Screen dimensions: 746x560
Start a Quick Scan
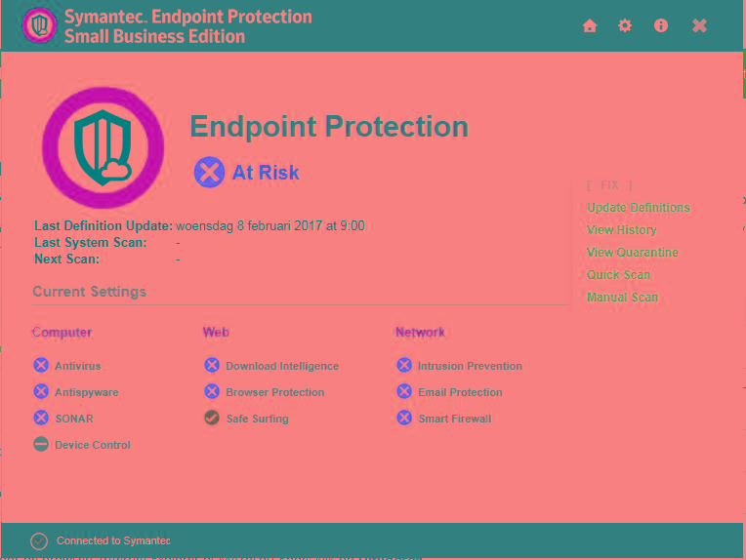(619, 275)
